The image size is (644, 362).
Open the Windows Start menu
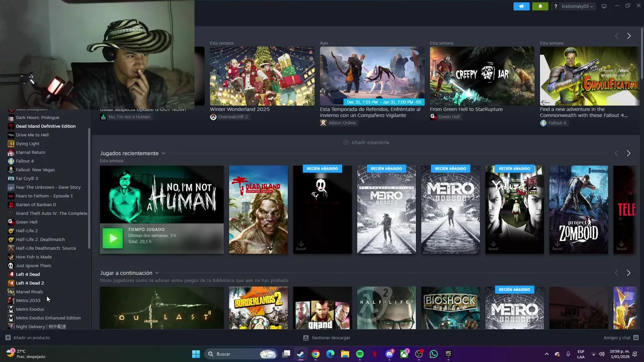click(196, 354)
